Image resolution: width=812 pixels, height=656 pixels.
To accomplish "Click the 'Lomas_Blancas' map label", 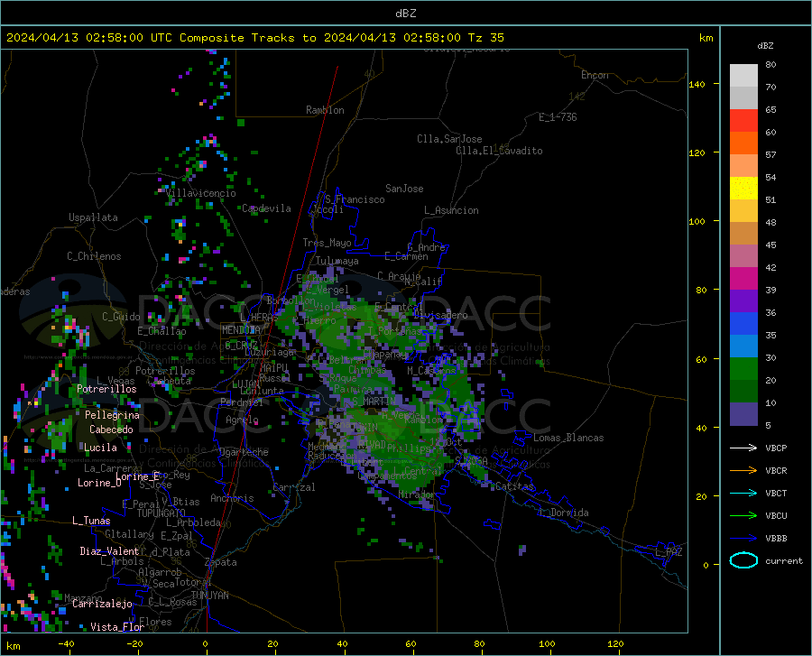I will (568, 438).
